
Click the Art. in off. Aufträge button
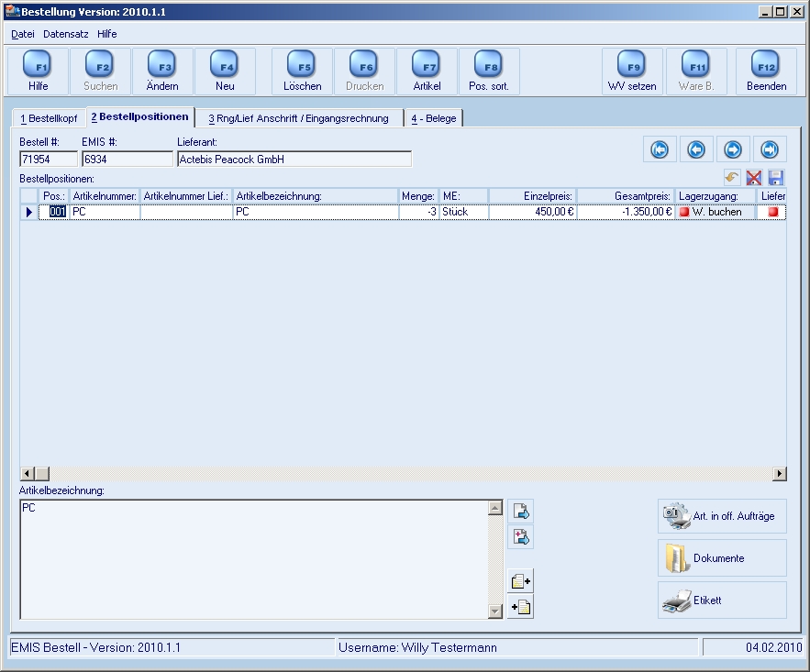pos(722,516)
